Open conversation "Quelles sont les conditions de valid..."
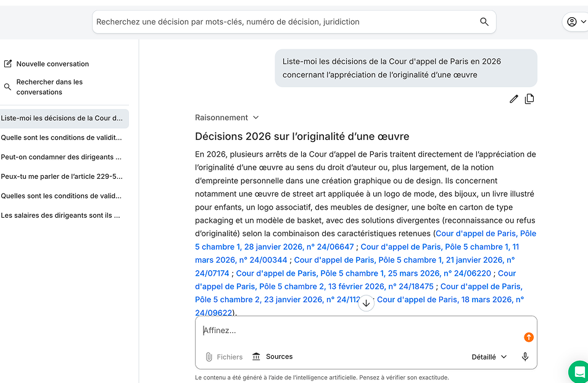This screenshot has height=383, width=588. coord(61,196)
